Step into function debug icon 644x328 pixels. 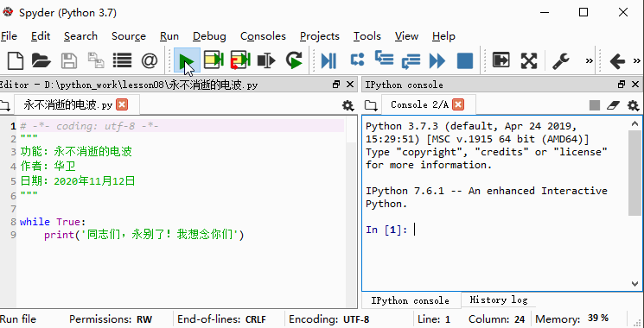click(x=384, y=58)
